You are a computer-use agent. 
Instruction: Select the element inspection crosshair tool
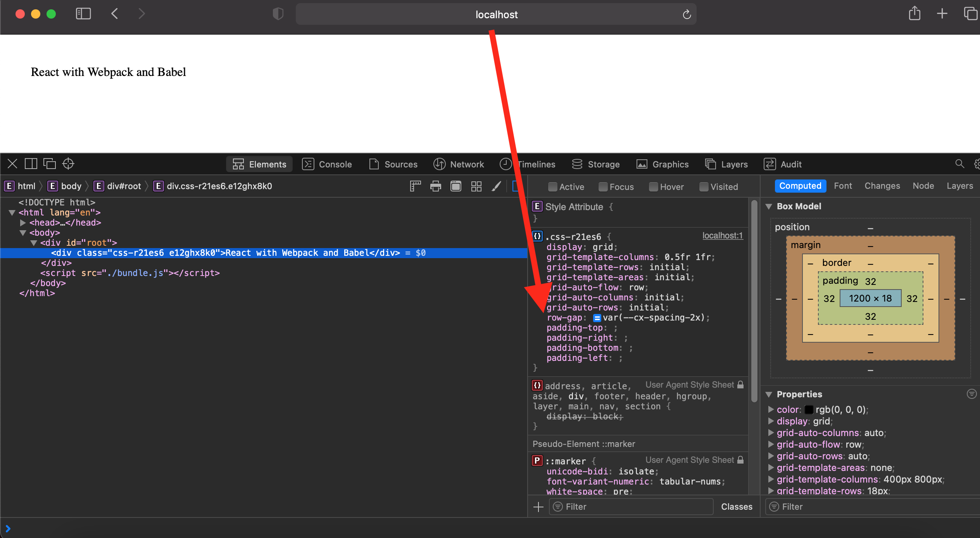coord(68,164)
